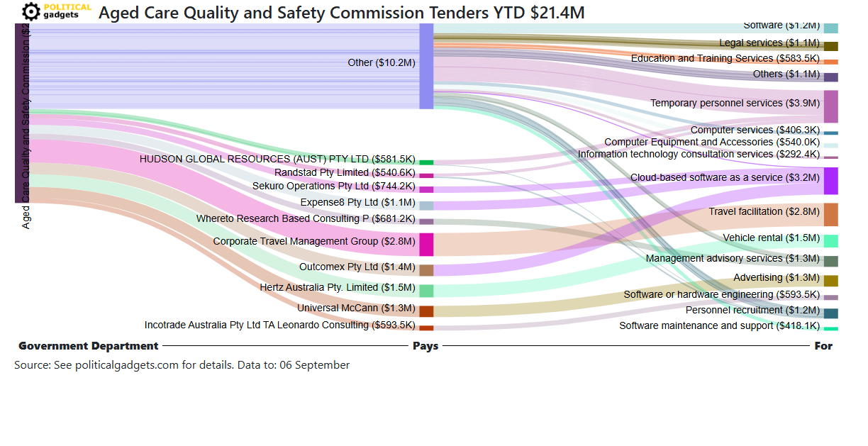The image size is (868, 446).
Task: Select the dark purple Others category node
Action: click(830, 77)
